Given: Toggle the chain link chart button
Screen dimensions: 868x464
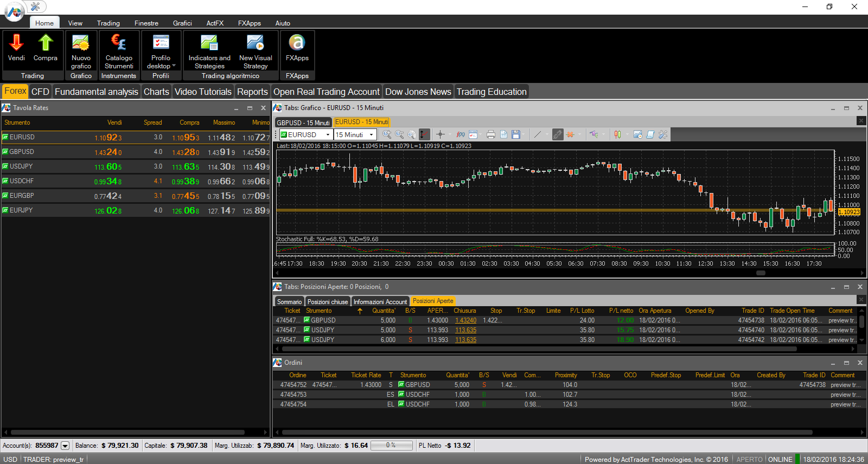Looking at the screenshot, I should pyautogui.click(x=558, y=134).
